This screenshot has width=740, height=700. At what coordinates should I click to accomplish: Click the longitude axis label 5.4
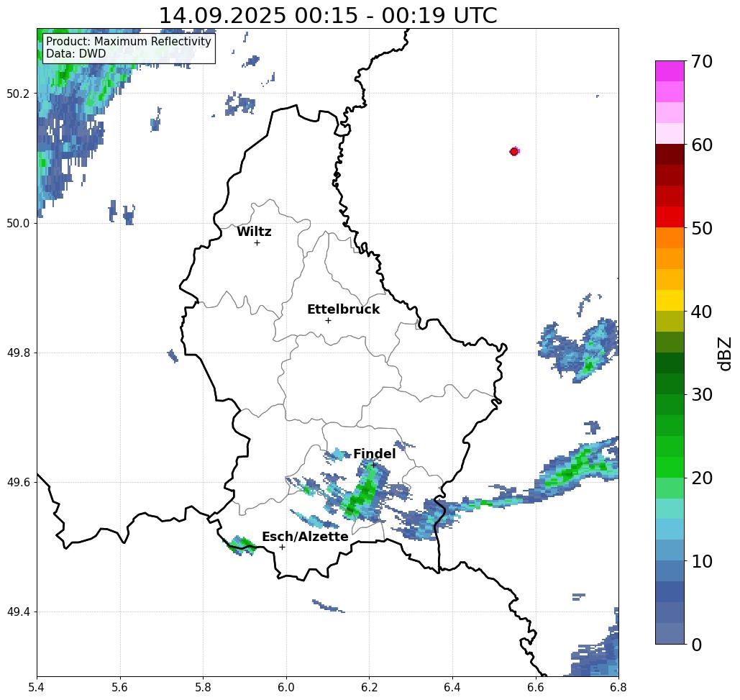point(37,687)
